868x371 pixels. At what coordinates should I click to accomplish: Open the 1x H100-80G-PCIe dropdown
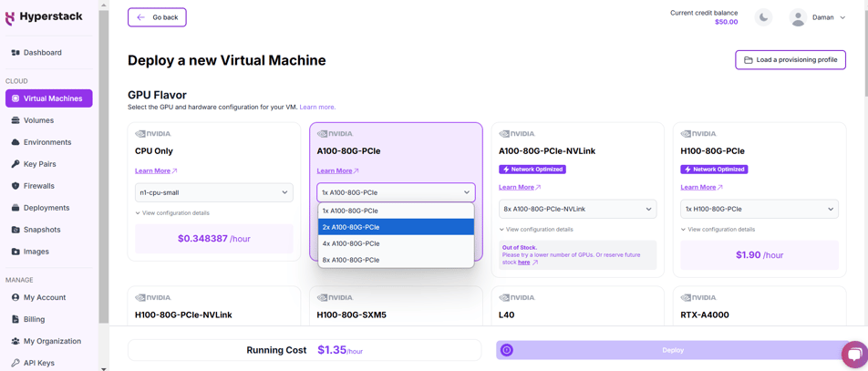(x=759, y=209)
